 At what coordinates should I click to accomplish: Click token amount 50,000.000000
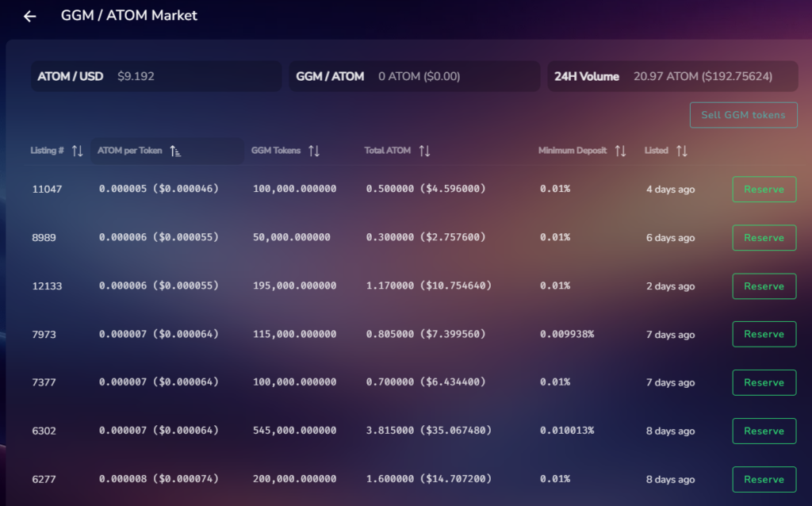(x=292, y=237)
